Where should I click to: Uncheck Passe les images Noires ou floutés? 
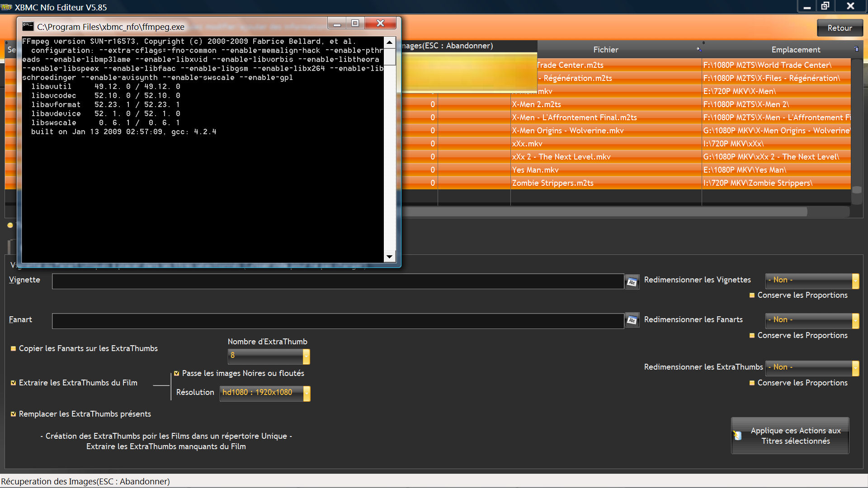point(176,373)
